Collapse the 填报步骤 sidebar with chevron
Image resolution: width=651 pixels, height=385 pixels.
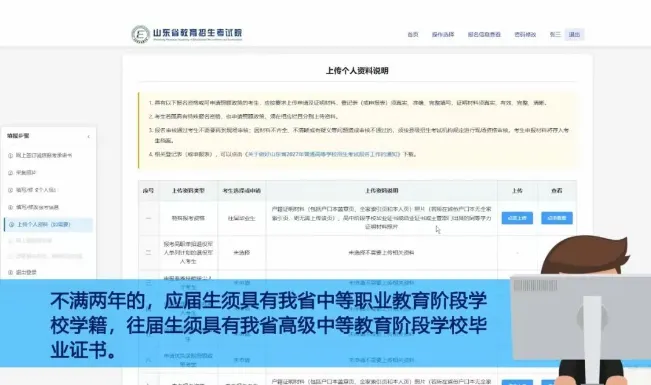88,136
